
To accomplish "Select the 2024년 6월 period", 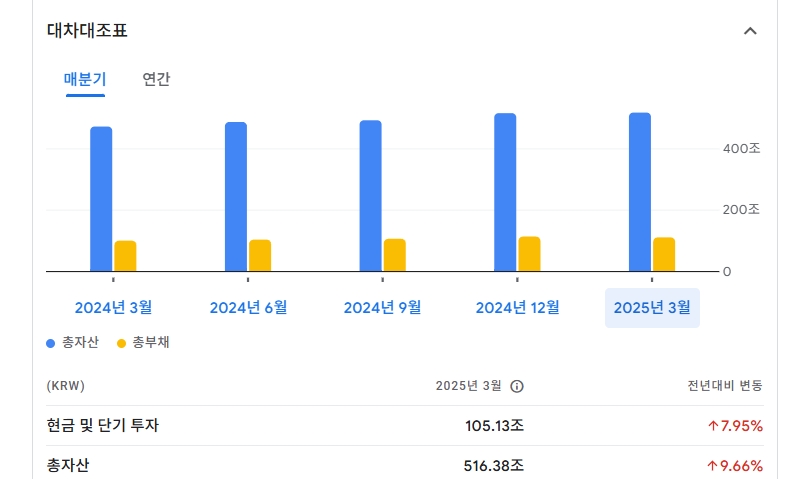I will tap(248, 308).
